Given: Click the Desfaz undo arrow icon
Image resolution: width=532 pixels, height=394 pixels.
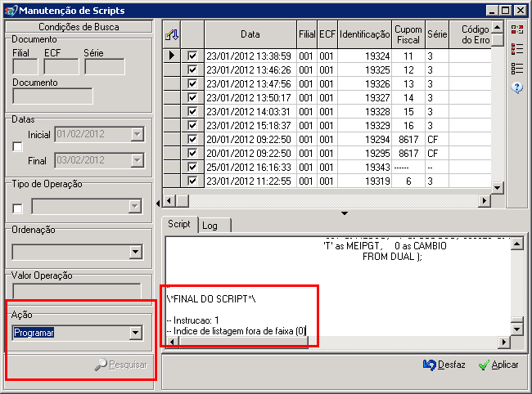Looking at the screenshot, I should (x=430, y=365).
